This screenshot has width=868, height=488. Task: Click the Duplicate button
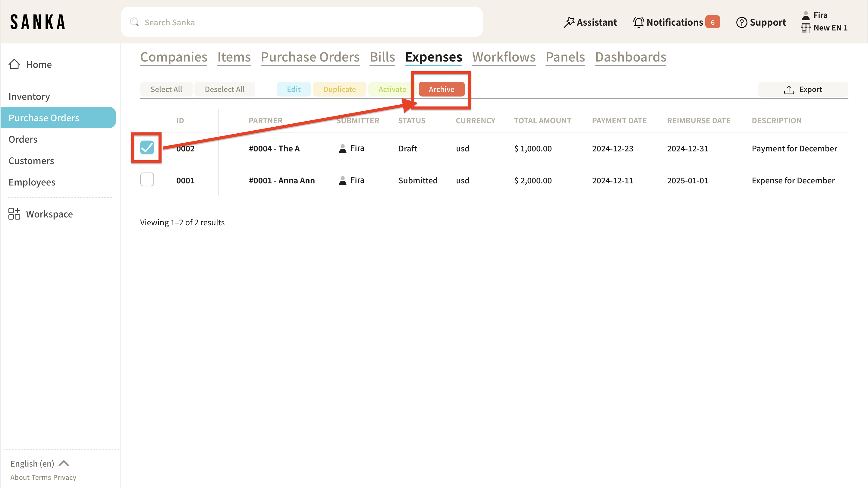[x=339, y=89]
